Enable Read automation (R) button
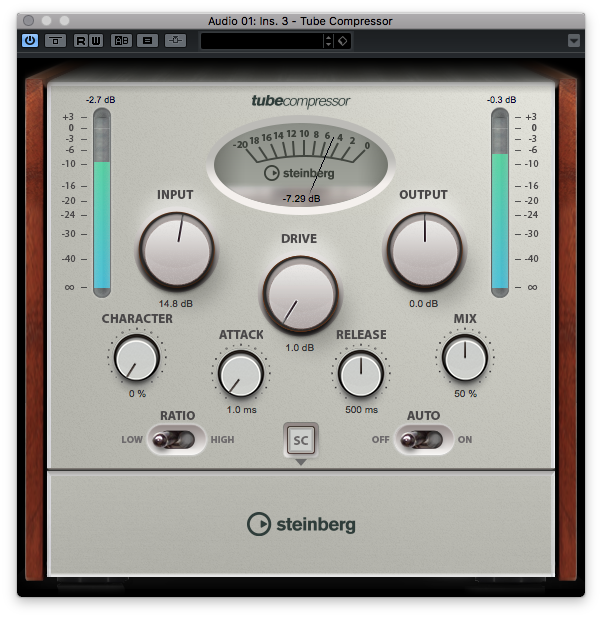602x618 pixels. tap(80, 41)
